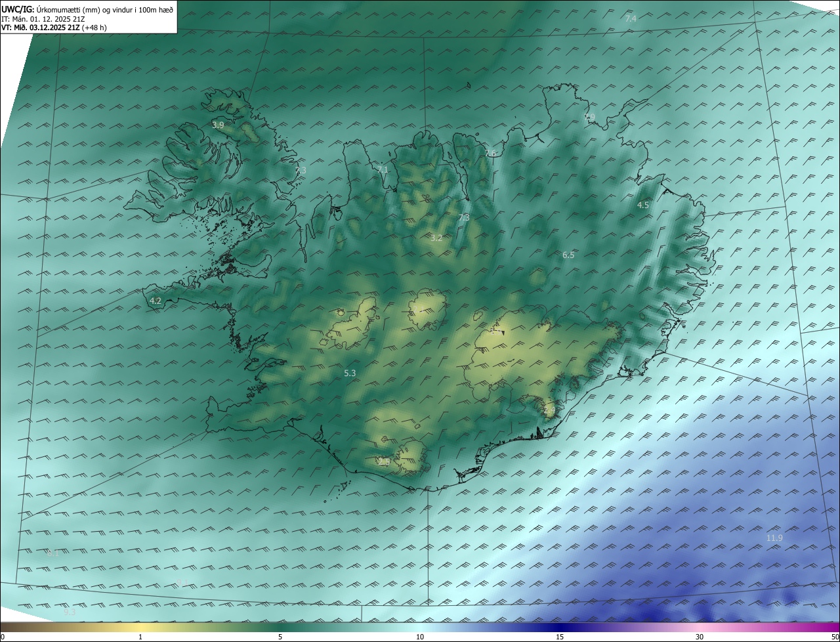This screenshot has width=840, height=642.
Task: Click the 2.3 map value
Action: click(301, 170)
